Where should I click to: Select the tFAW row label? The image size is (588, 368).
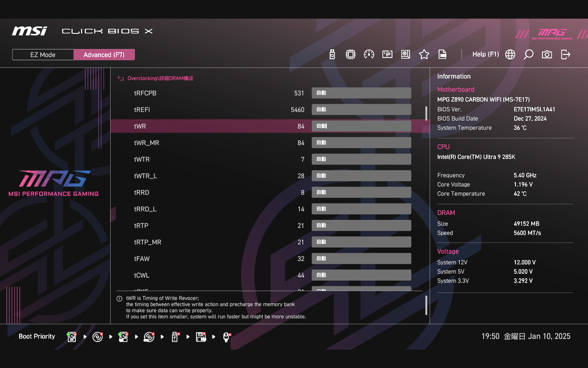tap(142, 259)
